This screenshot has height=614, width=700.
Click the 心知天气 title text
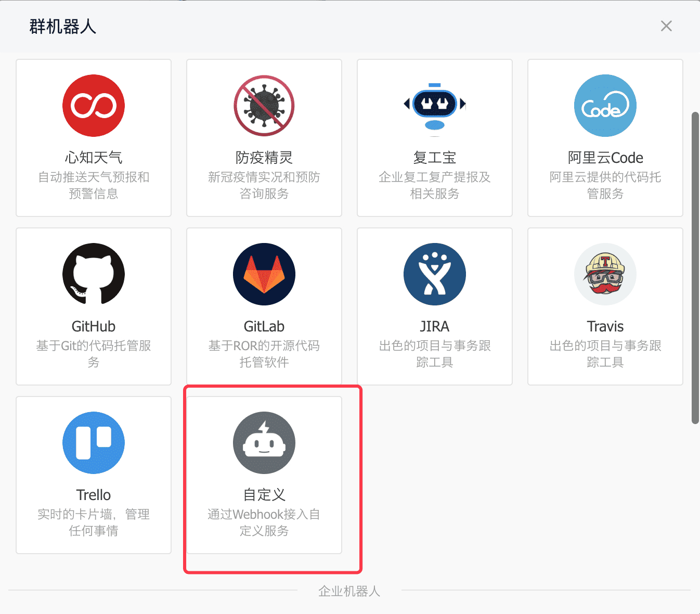click(x=94, y=157)
